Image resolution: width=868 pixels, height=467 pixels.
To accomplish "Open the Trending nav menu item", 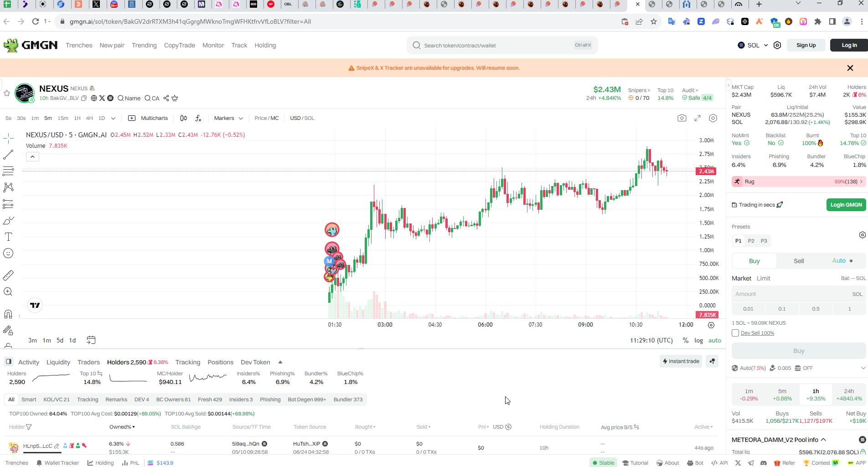I will (x=144, y=45).
